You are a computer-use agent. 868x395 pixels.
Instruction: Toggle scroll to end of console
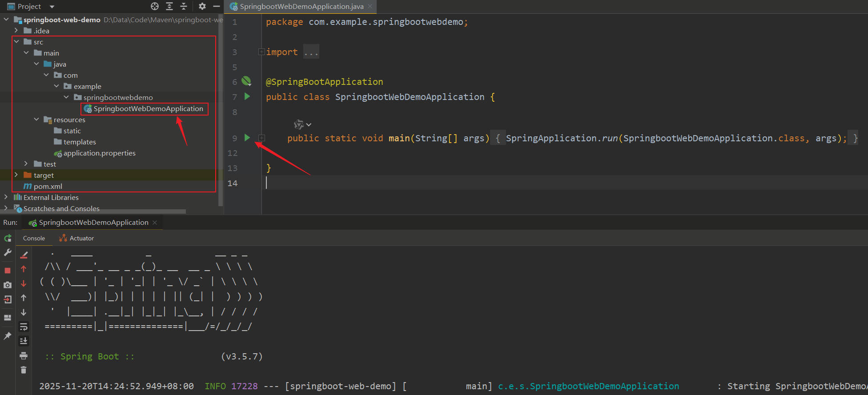coord(24,341)
